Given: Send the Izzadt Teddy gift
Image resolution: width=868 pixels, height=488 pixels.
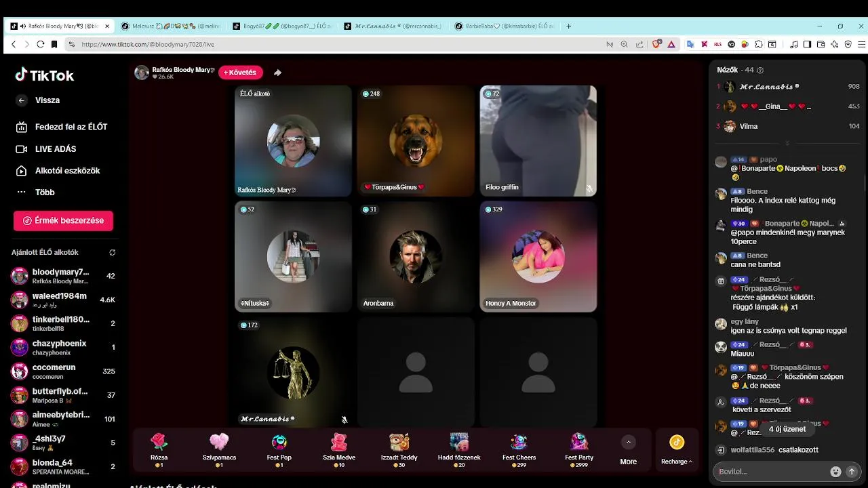Looking at the screenshot, I should click(x=399, y=449).
